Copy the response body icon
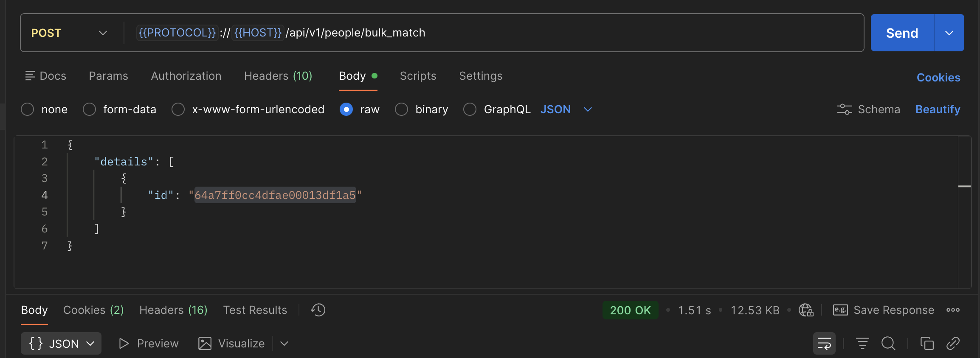Viewport: 980px width, 358px height. click(927, 343)
